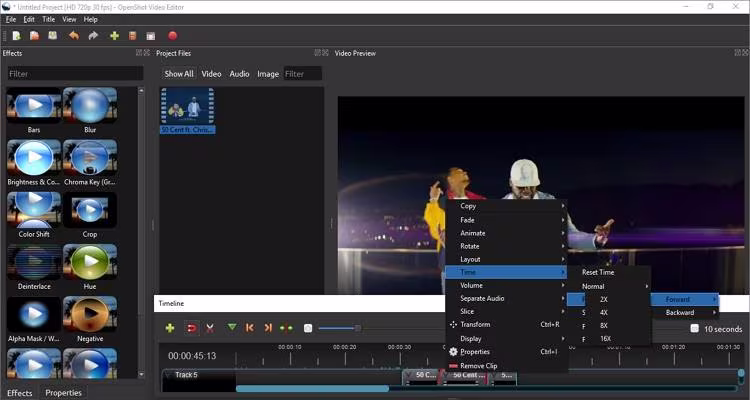Click the horizontal timeline scrollbar

point(312,389)
